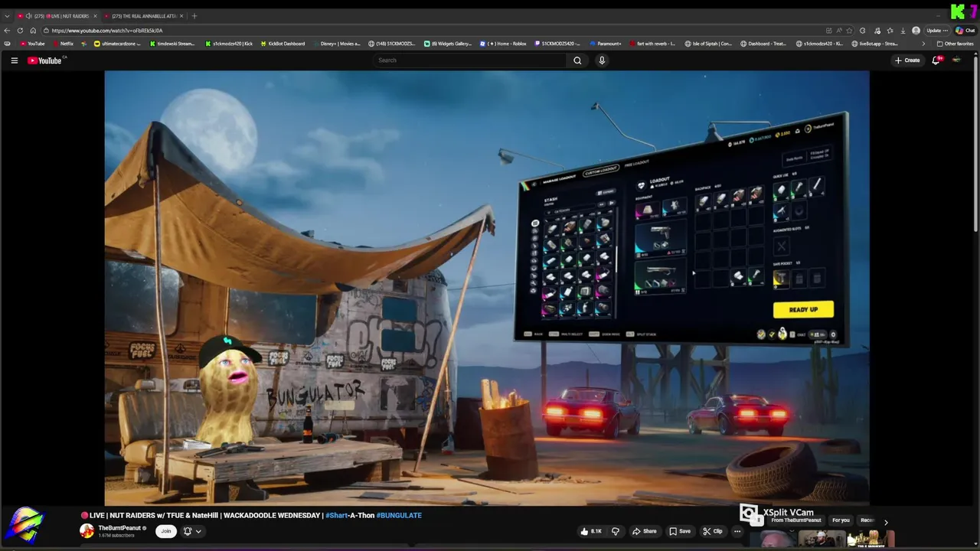This screenshot has width=980, height=551.
Task: Open browser downloads icon
Action: 903,31
